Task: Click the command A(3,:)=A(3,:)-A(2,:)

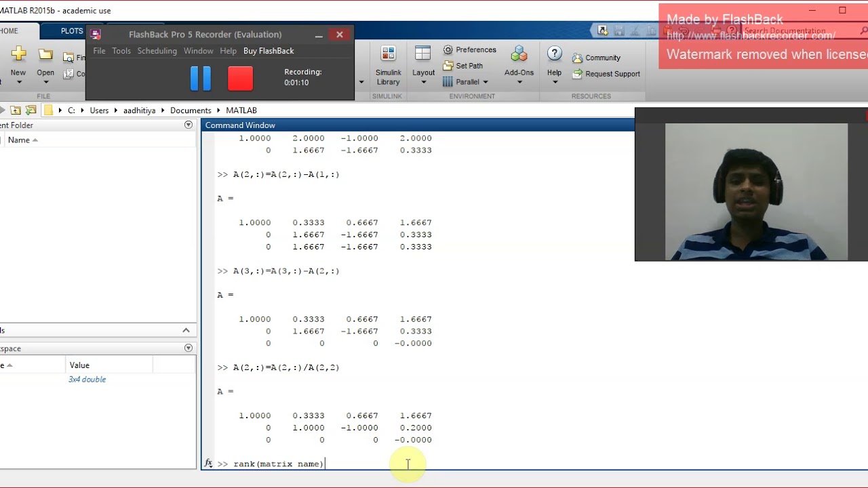Action: click(286, 271)
